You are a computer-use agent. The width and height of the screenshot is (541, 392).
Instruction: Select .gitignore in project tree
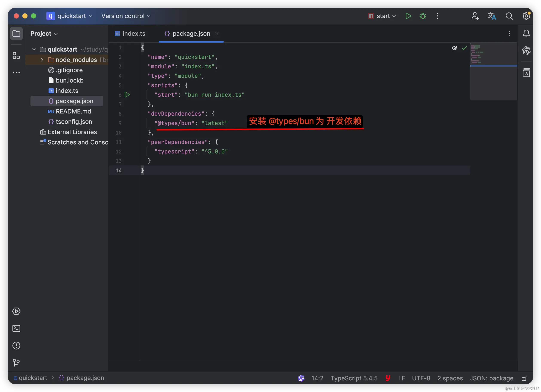click(65, 70)
